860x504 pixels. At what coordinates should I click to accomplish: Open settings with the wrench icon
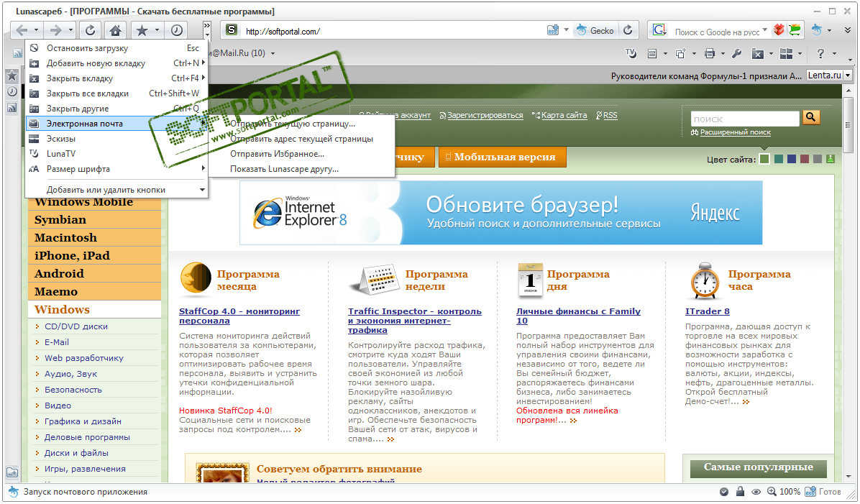[736, 53]
